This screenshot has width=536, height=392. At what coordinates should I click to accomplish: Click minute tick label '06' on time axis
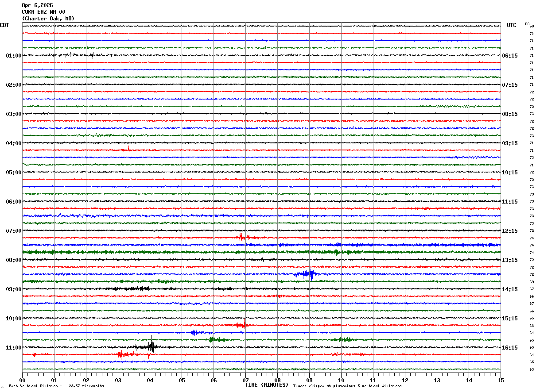pos(214,380)
